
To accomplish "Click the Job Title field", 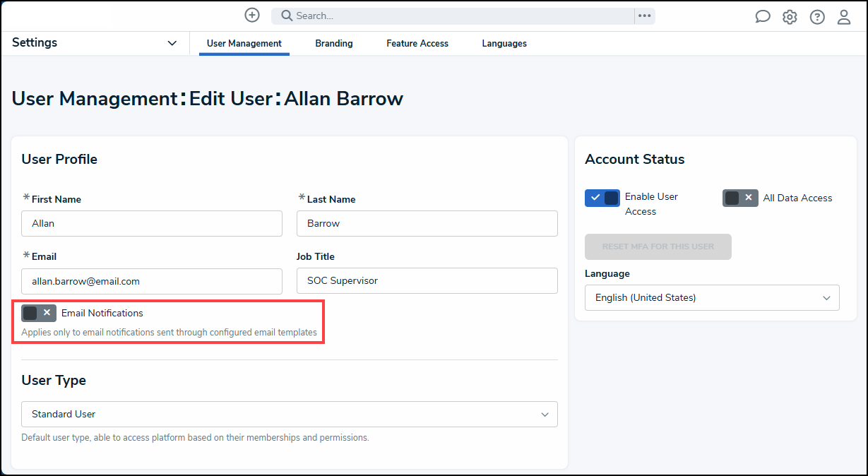I will 427,281.
